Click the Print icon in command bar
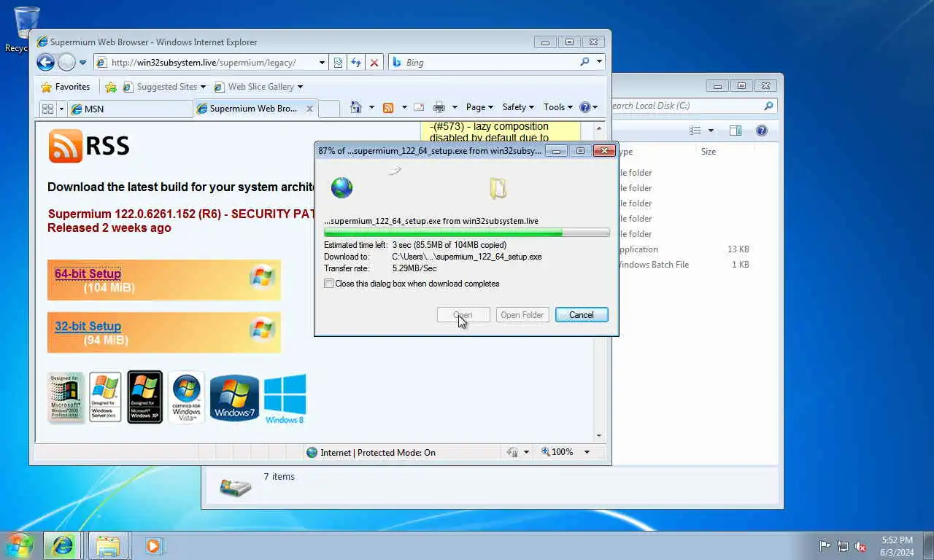 click(x=439, y=107)
